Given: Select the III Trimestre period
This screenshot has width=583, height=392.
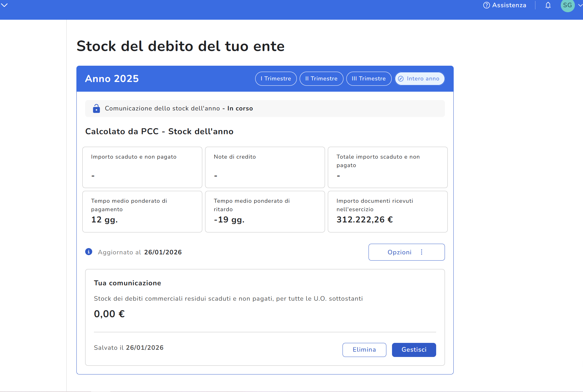Looking at the screenshot, I should pyautogui.click(x=369, y=79).
